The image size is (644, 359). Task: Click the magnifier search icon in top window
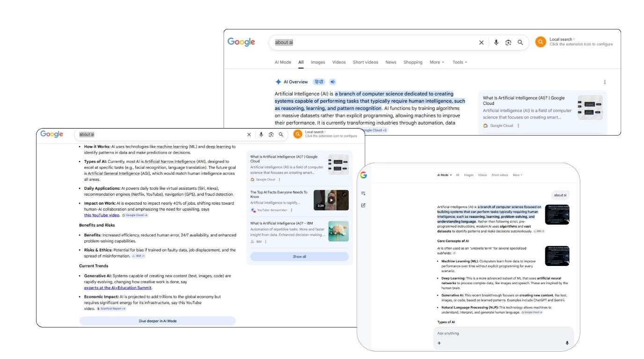click(x=520, y=43)
